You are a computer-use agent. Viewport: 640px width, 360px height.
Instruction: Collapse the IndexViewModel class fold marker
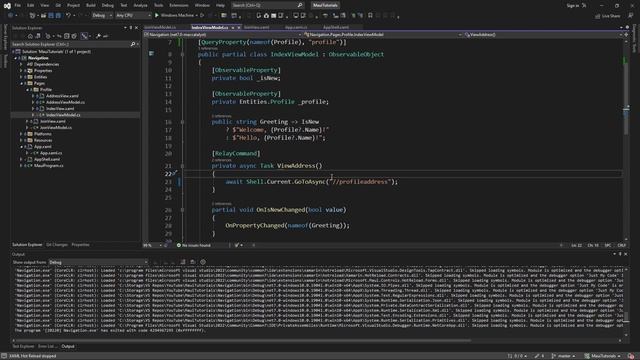click(182, 54)
